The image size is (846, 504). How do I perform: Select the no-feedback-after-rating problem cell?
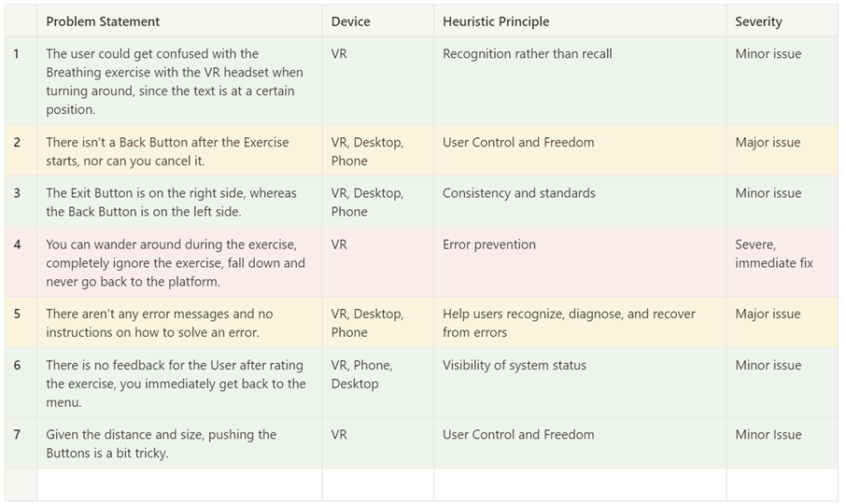[179, 383]
